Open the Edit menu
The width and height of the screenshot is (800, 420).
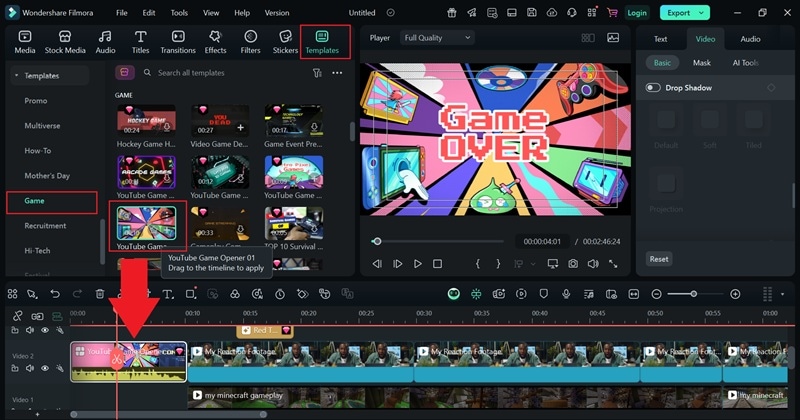(149, 13)
